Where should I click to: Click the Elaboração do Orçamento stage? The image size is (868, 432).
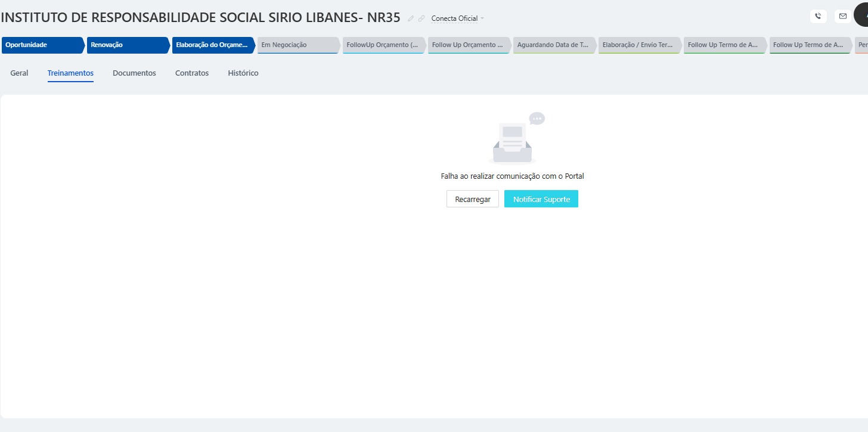tap(212, 45)
